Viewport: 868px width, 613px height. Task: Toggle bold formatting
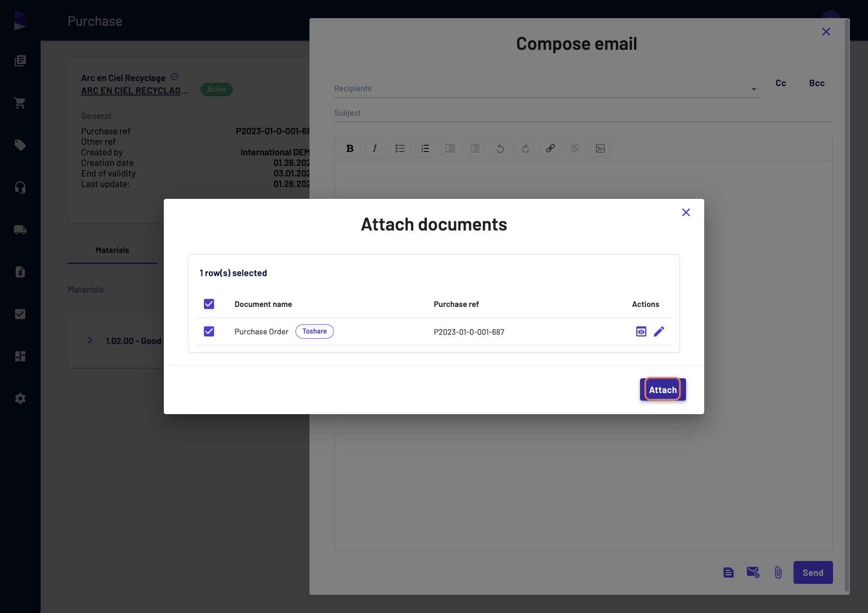click(350, 149)
